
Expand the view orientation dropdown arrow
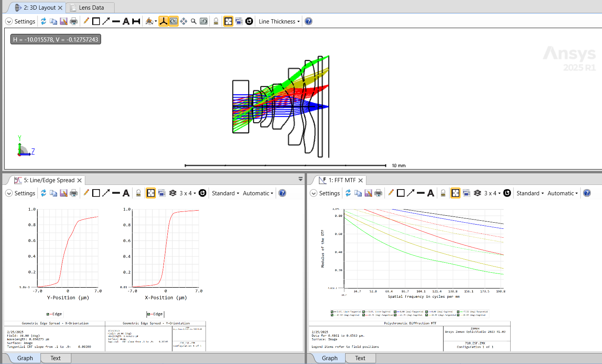156,22
